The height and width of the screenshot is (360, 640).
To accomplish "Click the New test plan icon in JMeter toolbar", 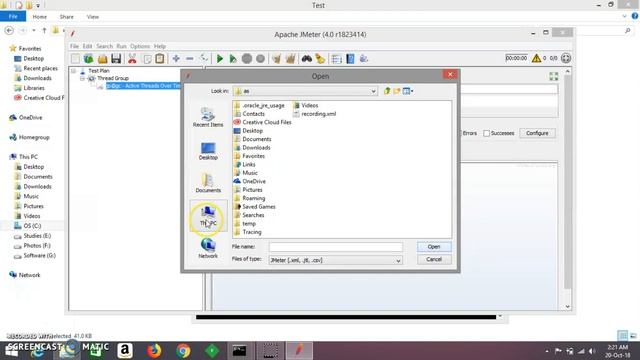I will tap(76, 58).
